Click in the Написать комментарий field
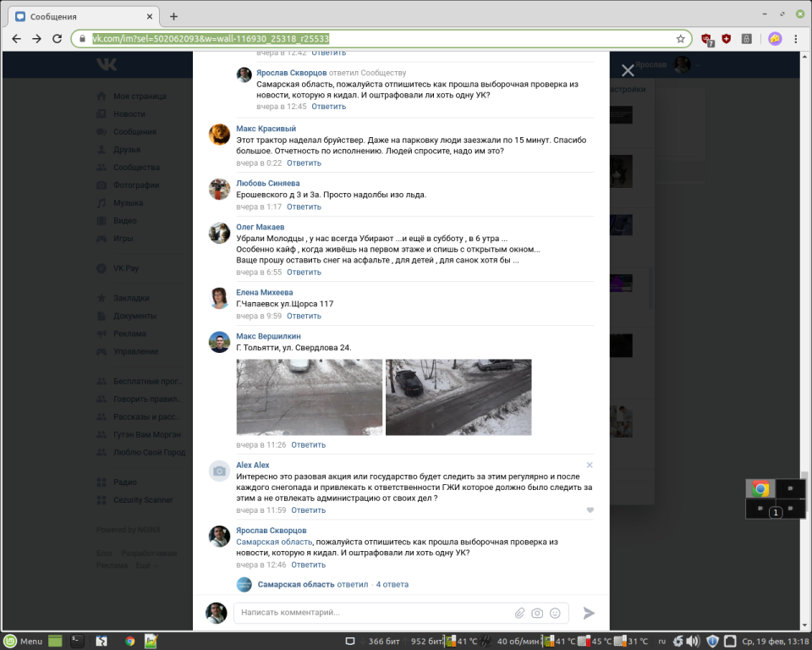812x650 pixels. [x=372, y=613]
